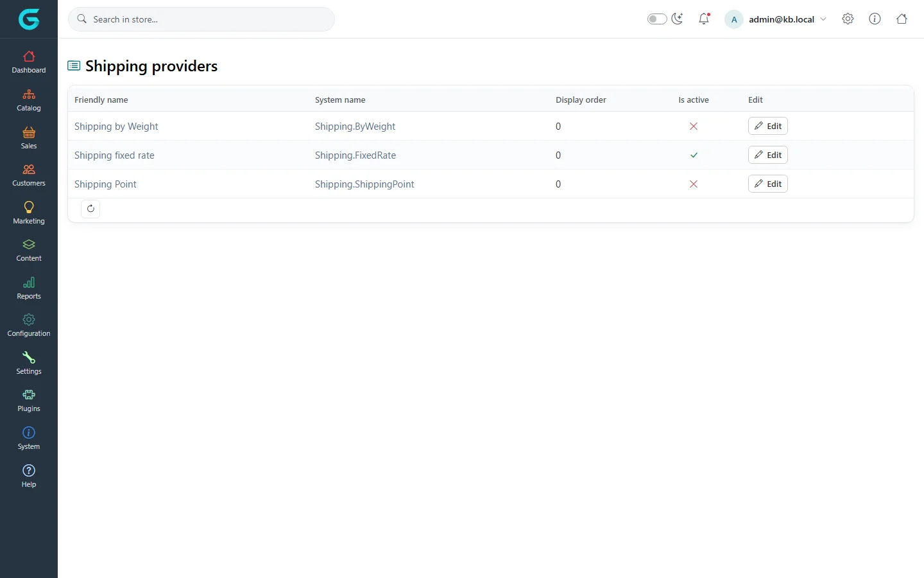Screen dimensions: 924x578
Task: Click the System name column header
Action: pos(340,100)
